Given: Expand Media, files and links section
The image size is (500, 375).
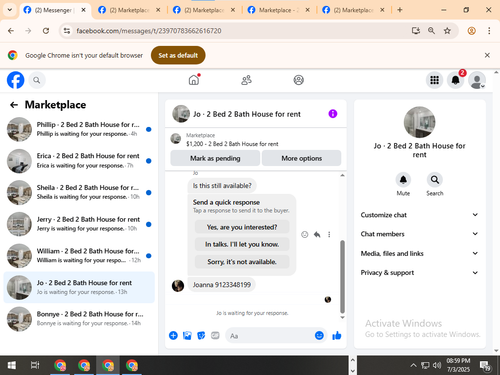Looking at the screenshot, I should pyautogui.click(x=419, y=253).
